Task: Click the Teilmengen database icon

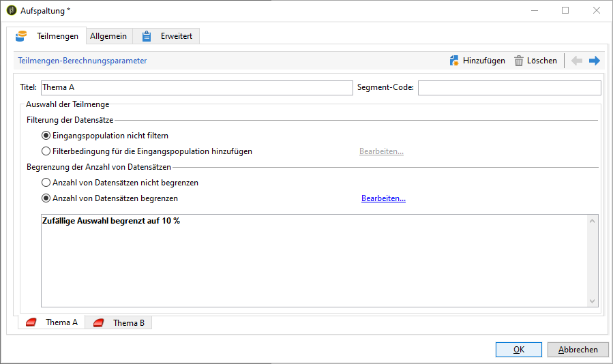Action: click(x=22, y=35)
